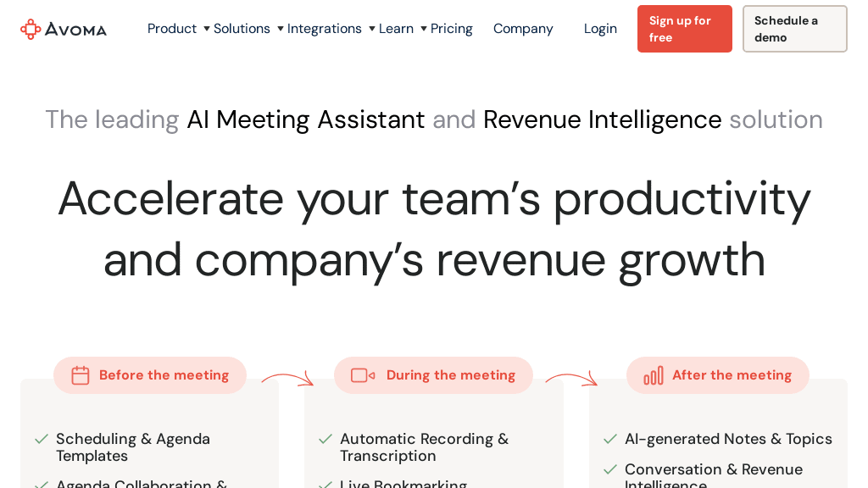Viewport: 868px width, 488px height.
Task: Click the Avoma logo icon
Action: coord(31,28)
